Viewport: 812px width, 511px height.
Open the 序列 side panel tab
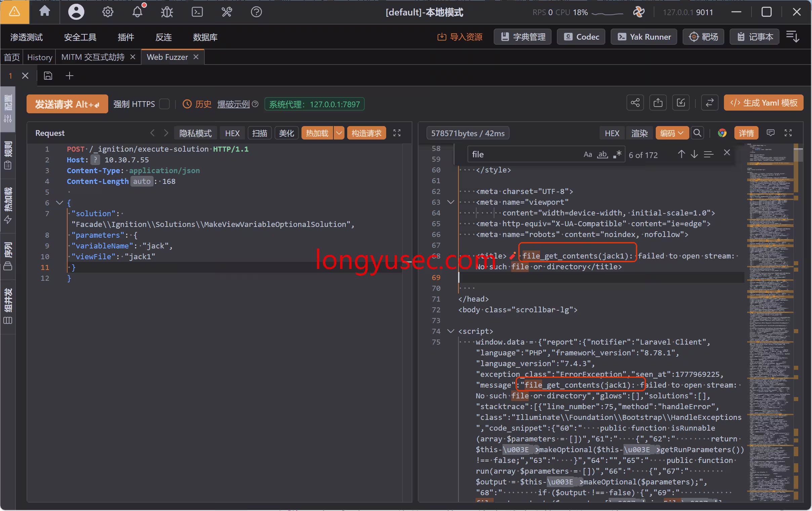(8, 256)
